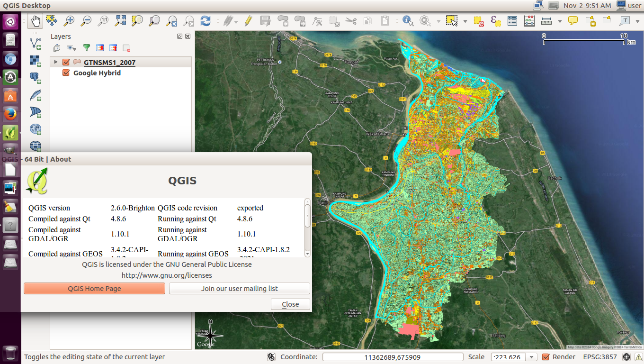644x364 pixels.
Task: Click the QGIS Home Page button
Action: click(x=94, y=288)
